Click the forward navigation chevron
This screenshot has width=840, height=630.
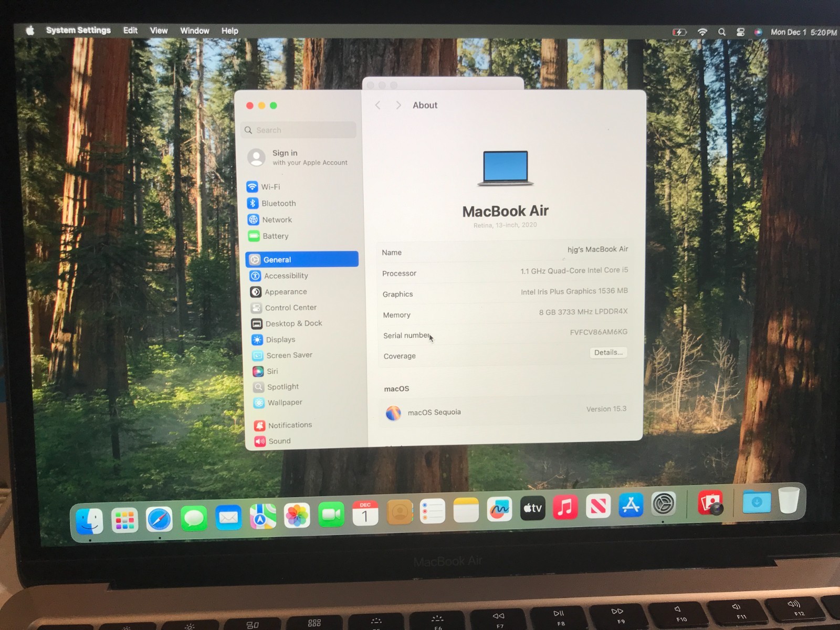(398, 105)
